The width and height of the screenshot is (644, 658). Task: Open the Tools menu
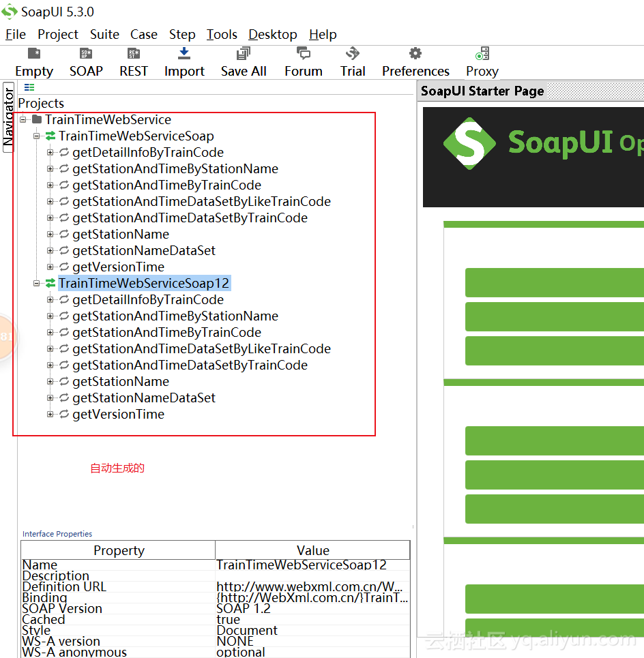click(x=222, y=34)
